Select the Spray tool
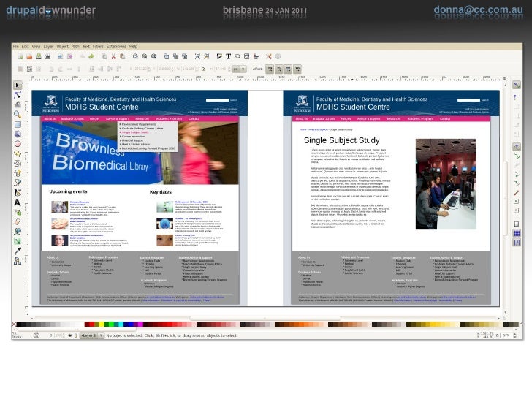Image resolution: width=532 pixels, height=399 pixels. coord(18,212)
